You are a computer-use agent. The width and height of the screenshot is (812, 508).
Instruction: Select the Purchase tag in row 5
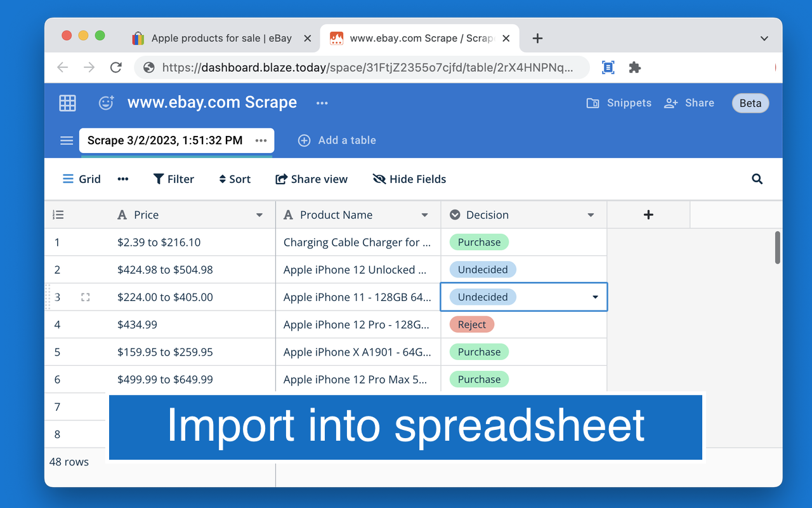[x=479, y=352]
